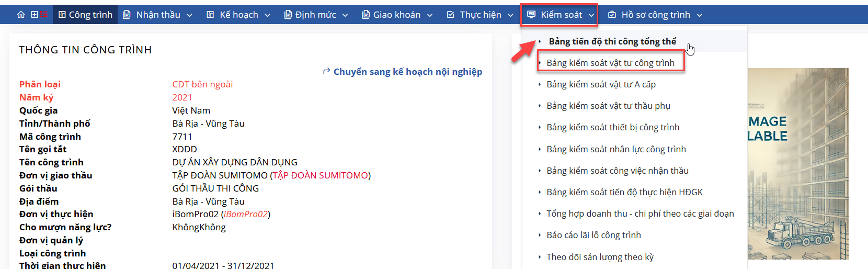The height and width of the screenshot is (269, 868).
Task: Click Chuyển sang kế hoạch nội nghiệp link
Action: click(408, 72)
